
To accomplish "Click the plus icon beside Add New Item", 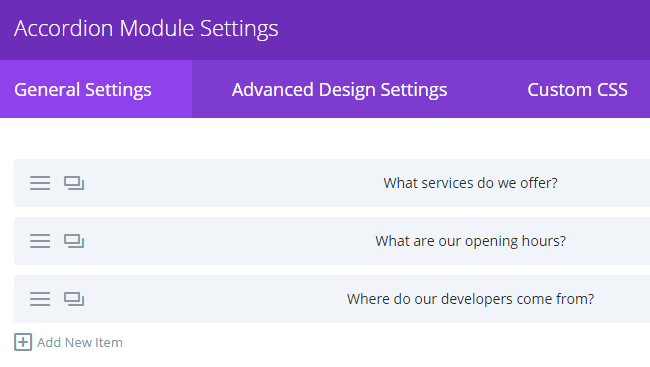I will pos(23,342).
